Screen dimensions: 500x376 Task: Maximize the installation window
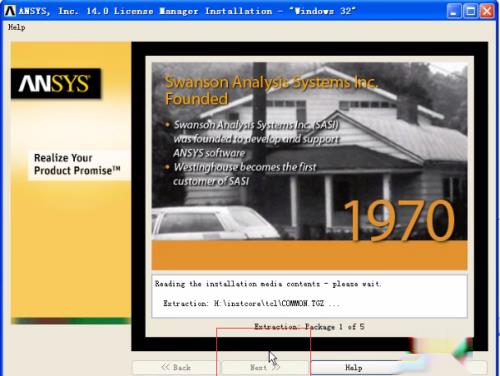470,11
